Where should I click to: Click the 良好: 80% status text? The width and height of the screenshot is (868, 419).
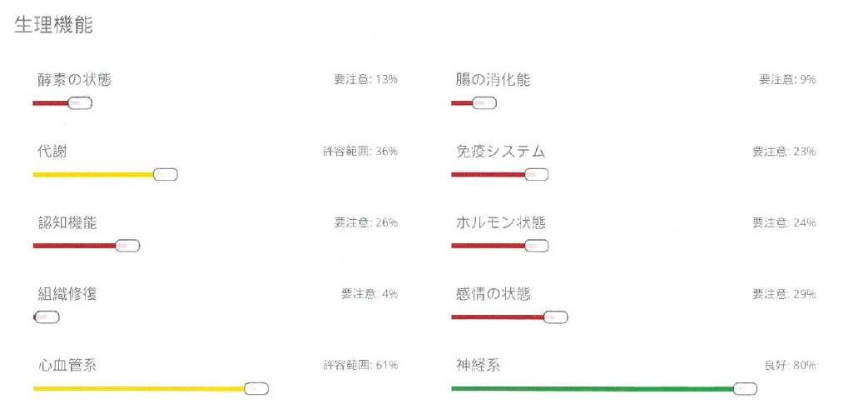pos(790,365)
